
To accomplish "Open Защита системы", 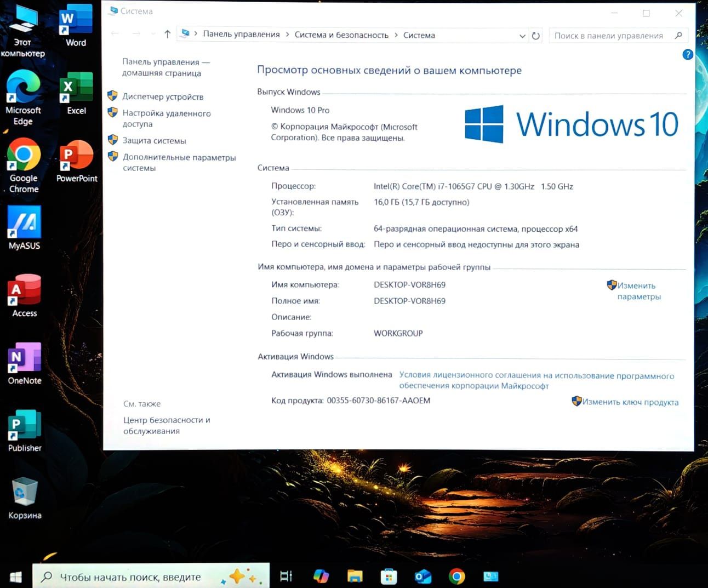I will (x=154, y=141).
